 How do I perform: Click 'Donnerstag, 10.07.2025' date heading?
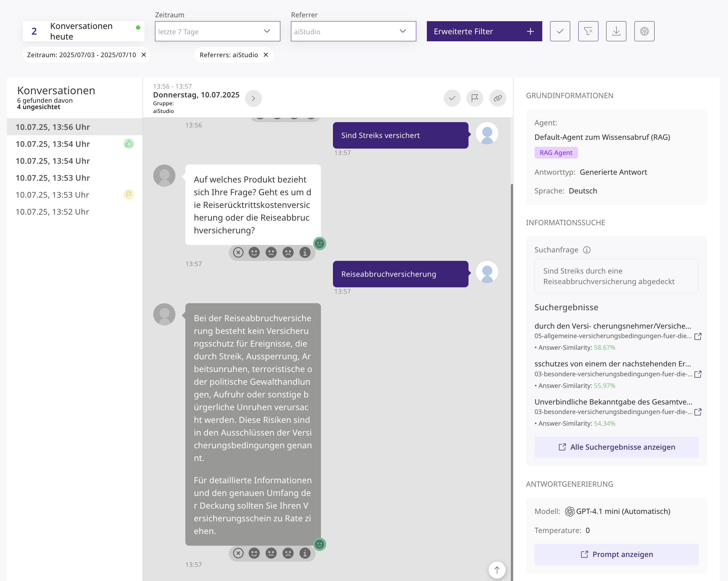(196, 95)
